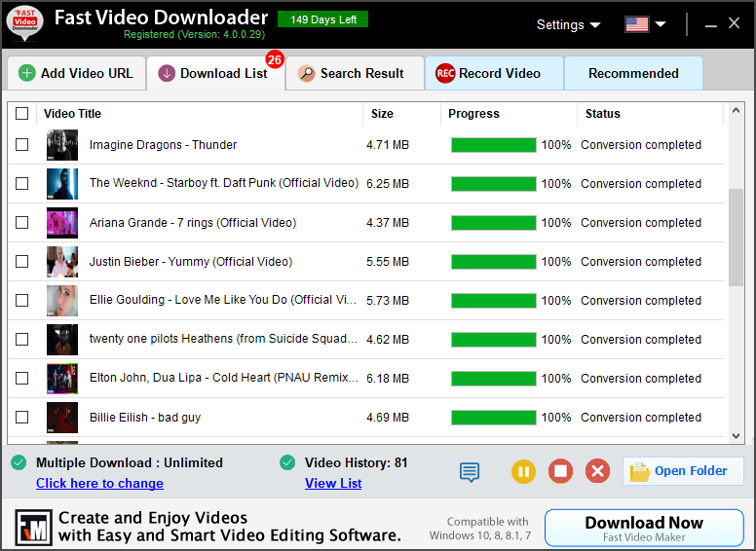The height and width of the screenshot is (551, 756).
Task: Check Justin Bieber - Yummy checkbox
Action: pos(21,262)
